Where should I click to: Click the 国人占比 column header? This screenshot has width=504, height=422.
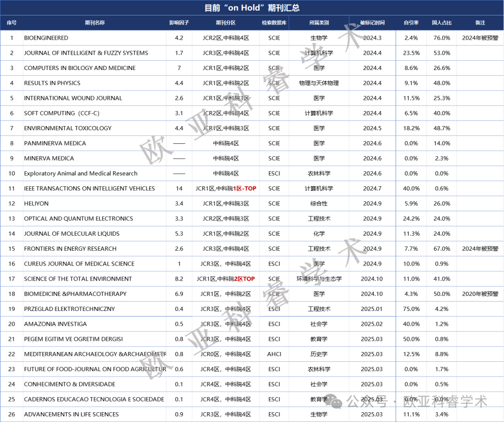click(441, 23)
